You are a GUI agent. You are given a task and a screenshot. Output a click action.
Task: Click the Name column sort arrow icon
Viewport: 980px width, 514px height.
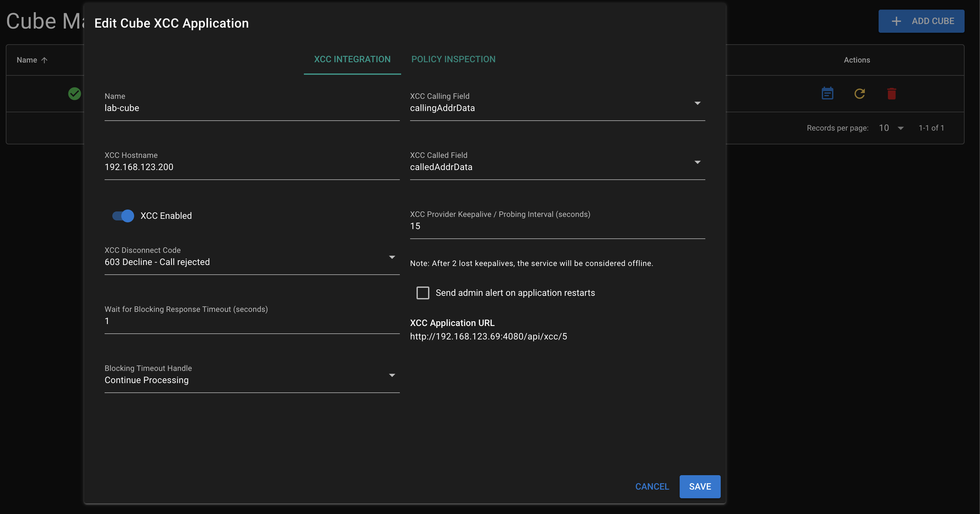click(x=44, y=60)
